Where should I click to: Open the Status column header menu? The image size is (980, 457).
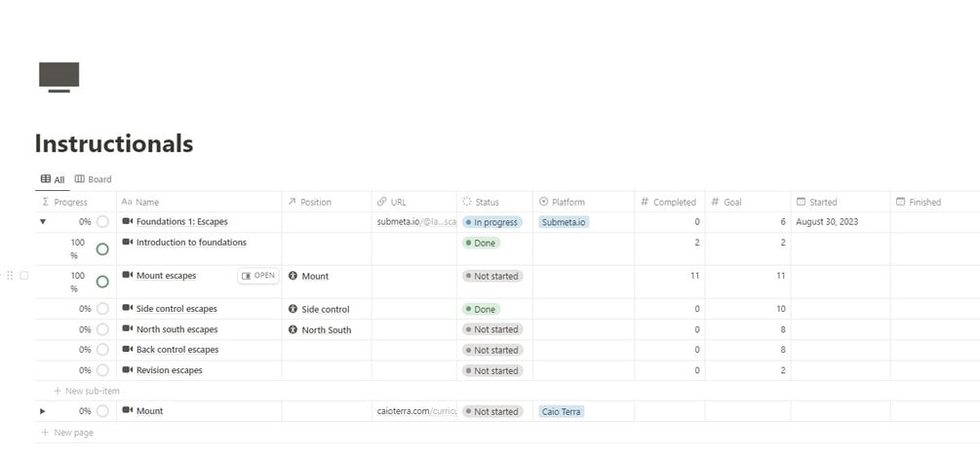tap(486, 202)
